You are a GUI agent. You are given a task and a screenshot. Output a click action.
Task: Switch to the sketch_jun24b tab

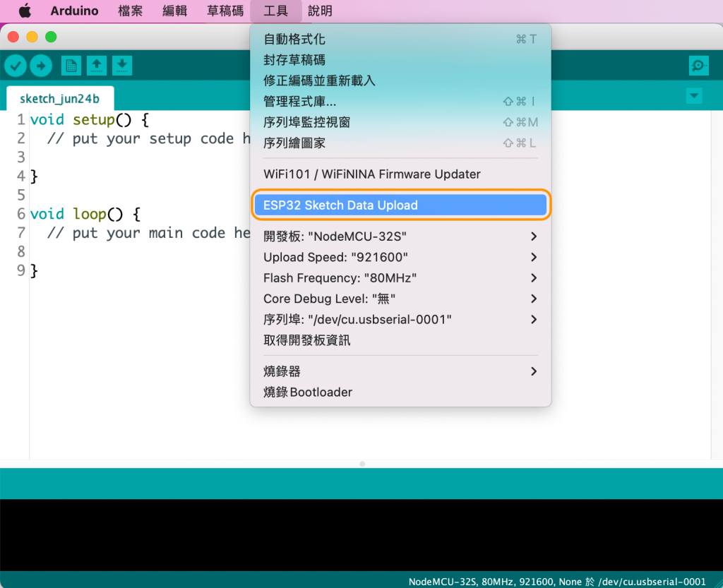click(60, 99)
